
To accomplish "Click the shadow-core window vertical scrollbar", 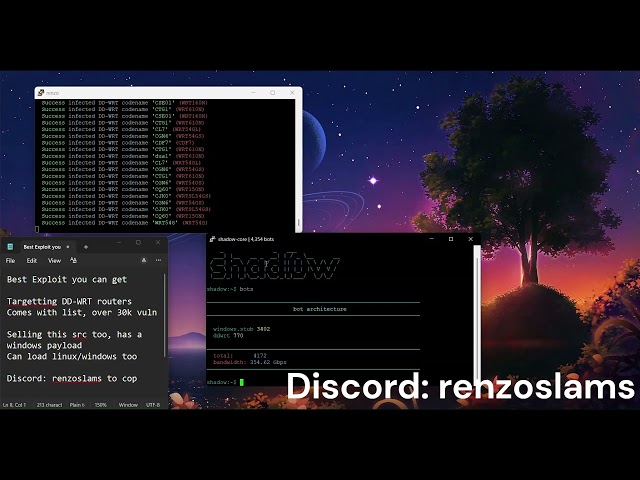I will 476,314.
